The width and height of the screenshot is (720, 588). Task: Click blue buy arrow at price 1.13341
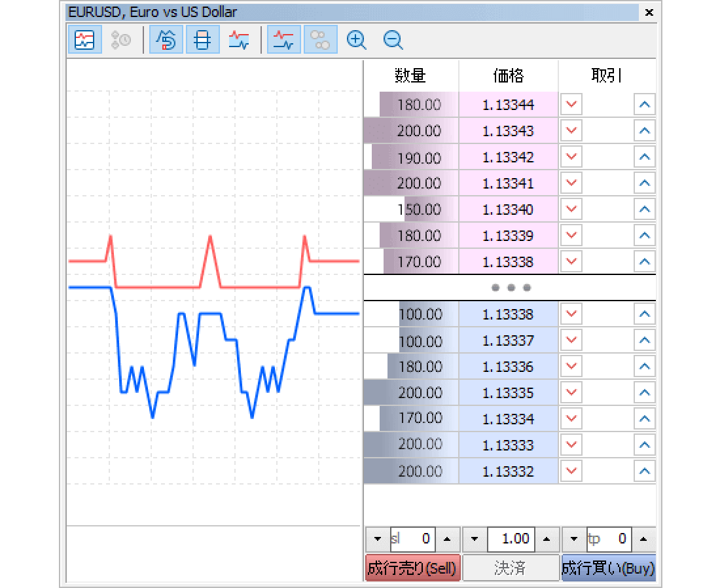(645, 183)
